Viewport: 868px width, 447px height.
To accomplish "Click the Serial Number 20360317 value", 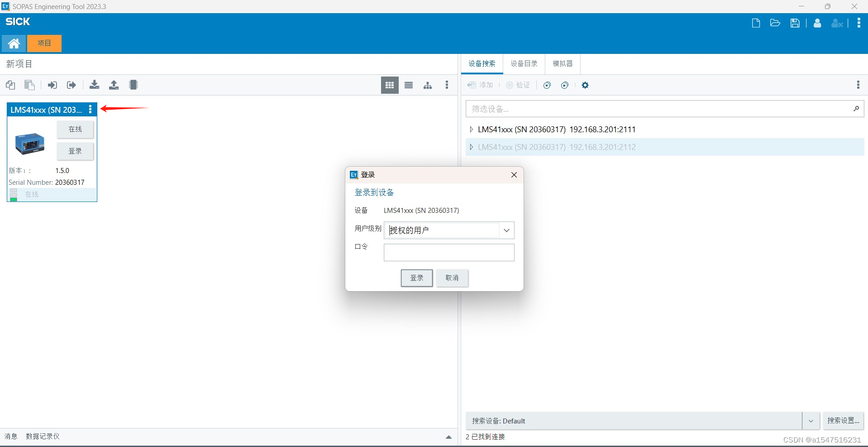I will 70,183.
